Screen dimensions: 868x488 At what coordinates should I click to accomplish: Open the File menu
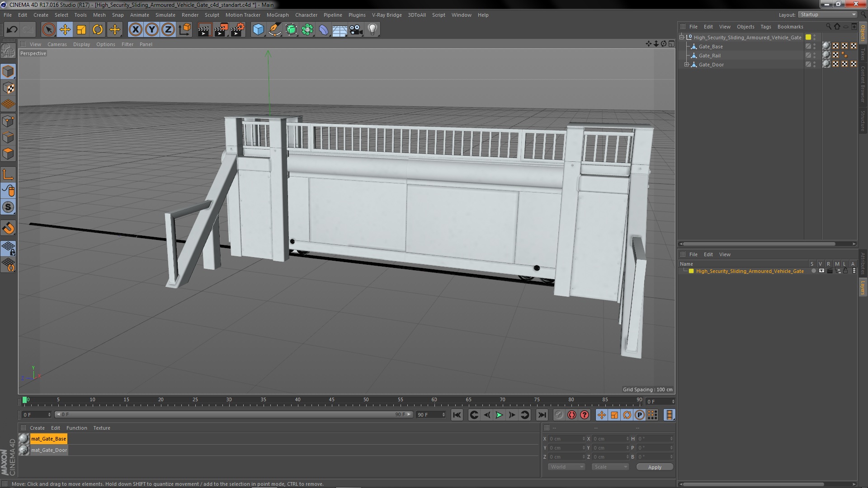tap(8, 15)
